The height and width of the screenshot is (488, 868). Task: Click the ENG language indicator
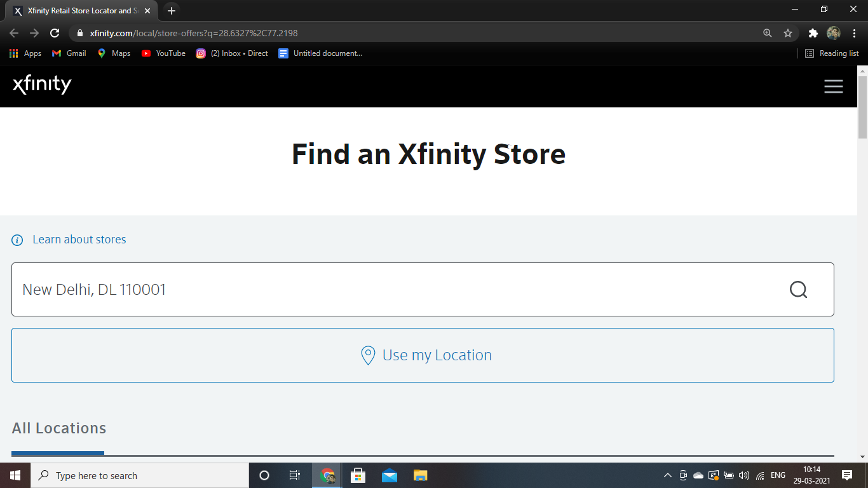(x=778, y=475)
